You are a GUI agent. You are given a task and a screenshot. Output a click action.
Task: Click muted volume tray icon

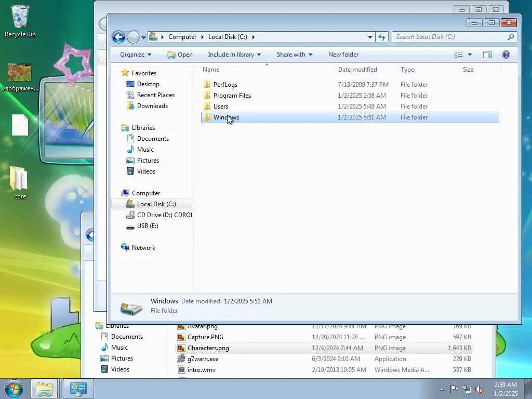(480, 390)
